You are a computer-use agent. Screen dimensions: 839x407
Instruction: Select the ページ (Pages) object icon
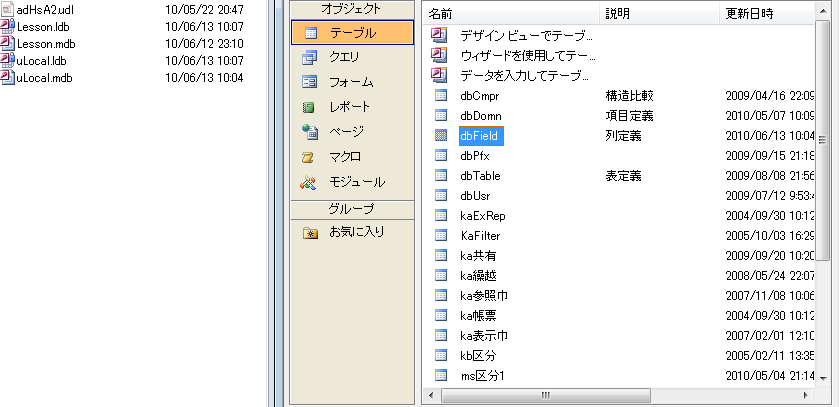[x=310, y=132]
